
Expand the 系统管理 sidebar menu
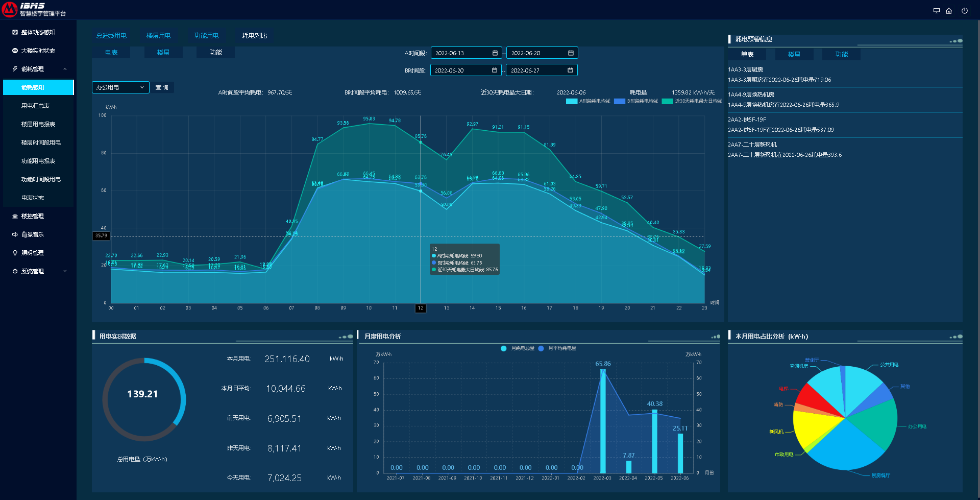pos(65,271)
